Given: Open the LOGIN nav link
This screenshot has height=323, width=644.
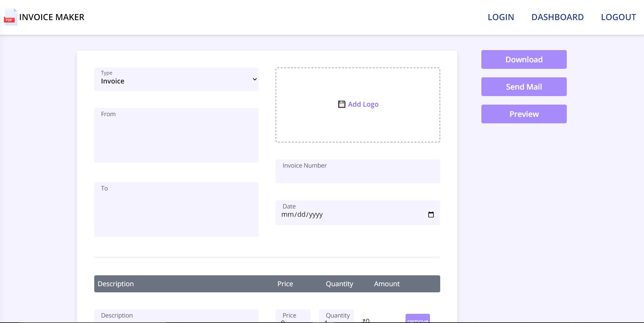Looking at the screenshot, I should pyautogui.click(x=501, y=17).
